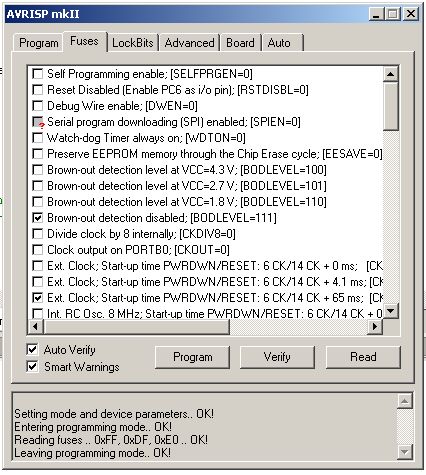Open the Advanced tab
The width and height of the screenshot is (426, 475).
[189, 43]
